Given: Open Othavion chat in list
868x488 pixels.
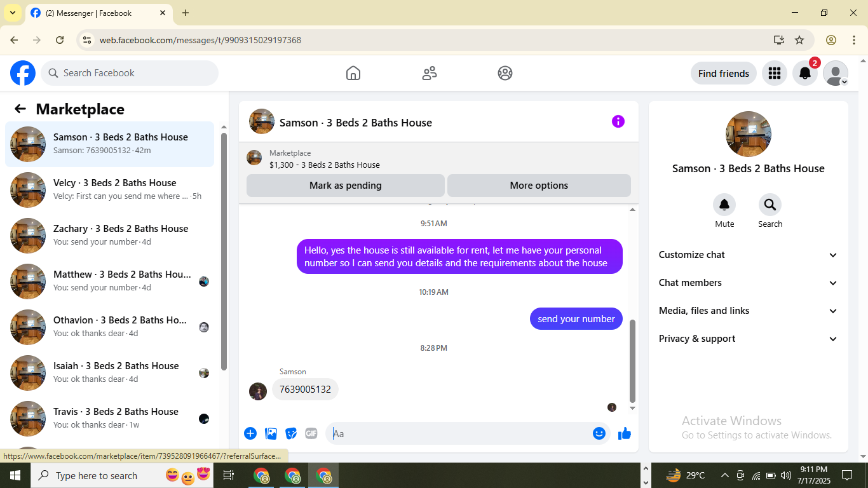Looking at the screenshot, I should click(x=110, y=327).
